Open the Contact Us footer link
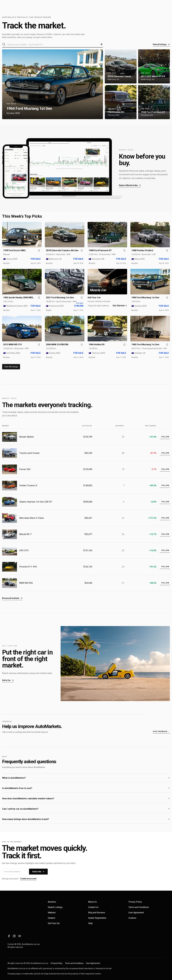172x980 pixels. (x=93, y=907)
